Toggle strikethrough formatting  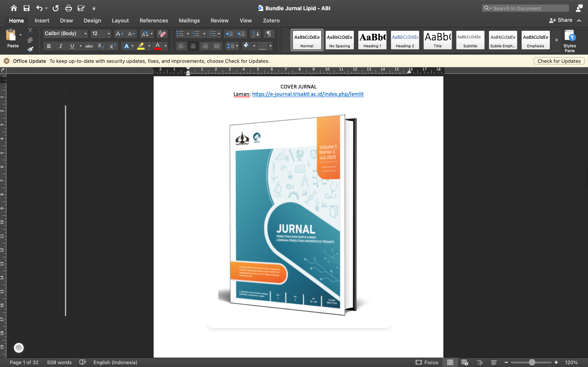point(89,46)
